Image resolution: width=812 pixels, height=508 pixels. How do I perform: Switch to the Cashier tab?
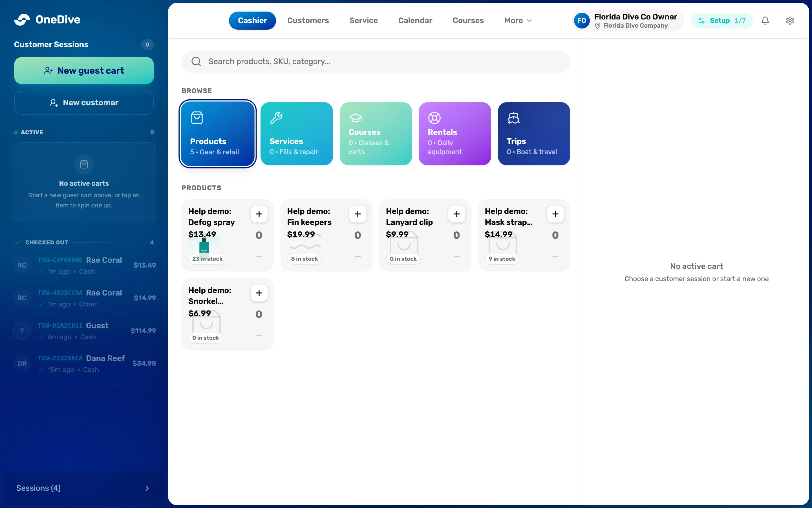[x=252, y=21]
